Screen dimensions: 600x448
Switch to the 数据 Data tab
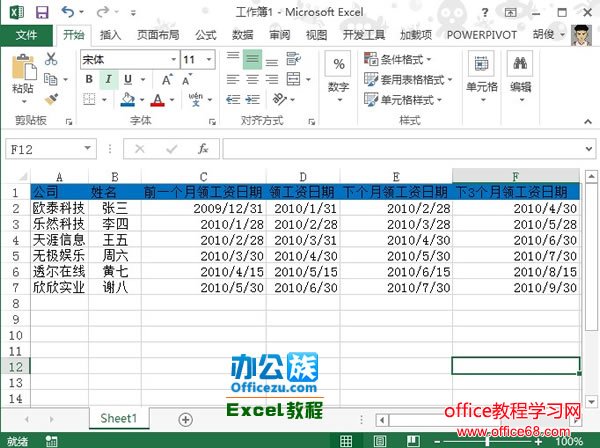click(243, 35)
